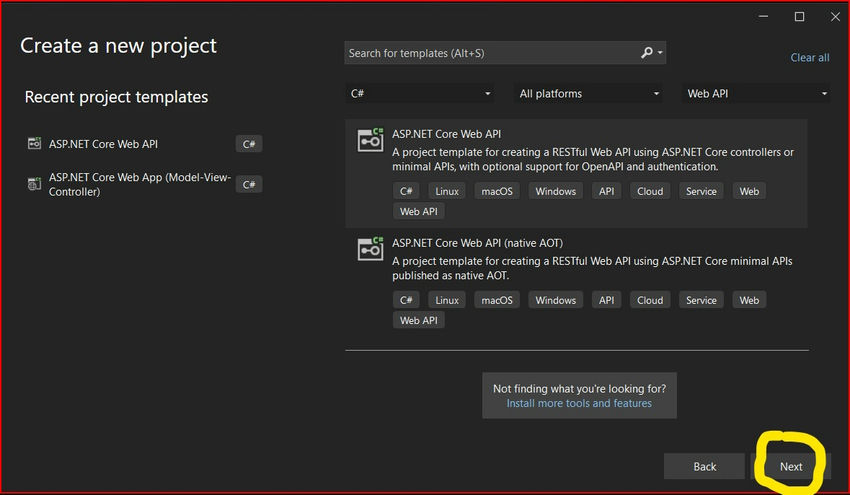Expand the search options arrow beside magnifier
Viewport: 850px width, 495px height.
pyautogui.click(x=660, y=53)
